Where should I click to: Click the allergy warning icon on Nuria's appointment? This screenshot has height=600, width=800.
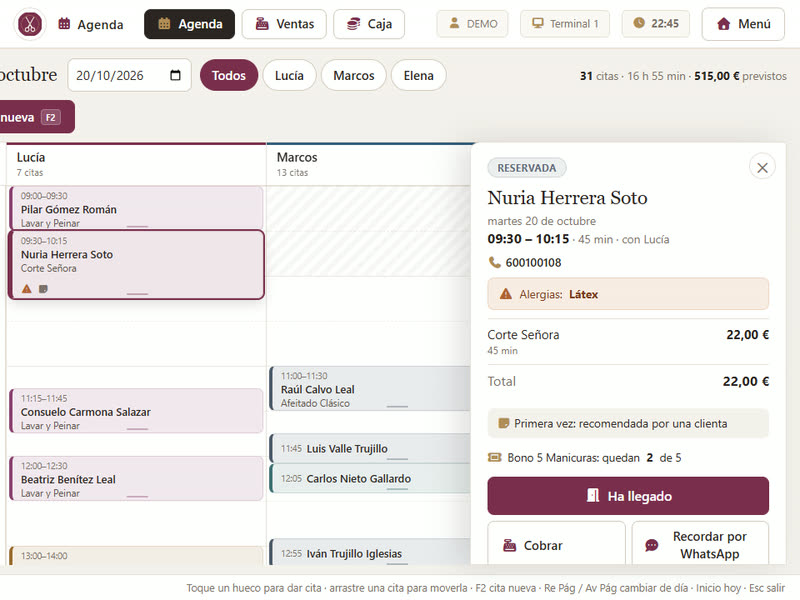(x=27, y=289)
